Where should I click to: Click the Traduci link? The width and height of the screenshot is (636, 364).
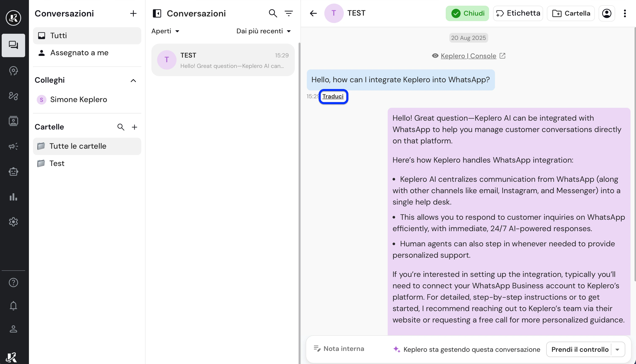pos(333,96)
